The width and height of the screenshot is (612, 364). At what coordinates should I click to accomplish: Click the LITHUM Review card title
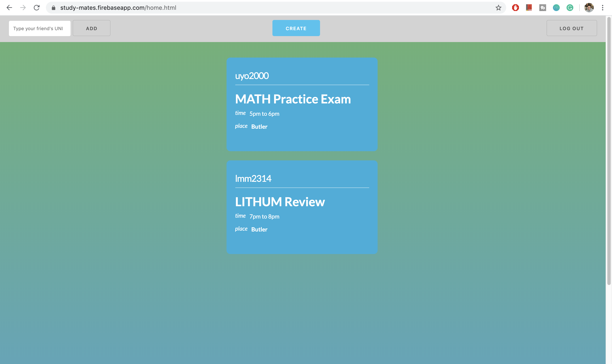tap(280, 202)
